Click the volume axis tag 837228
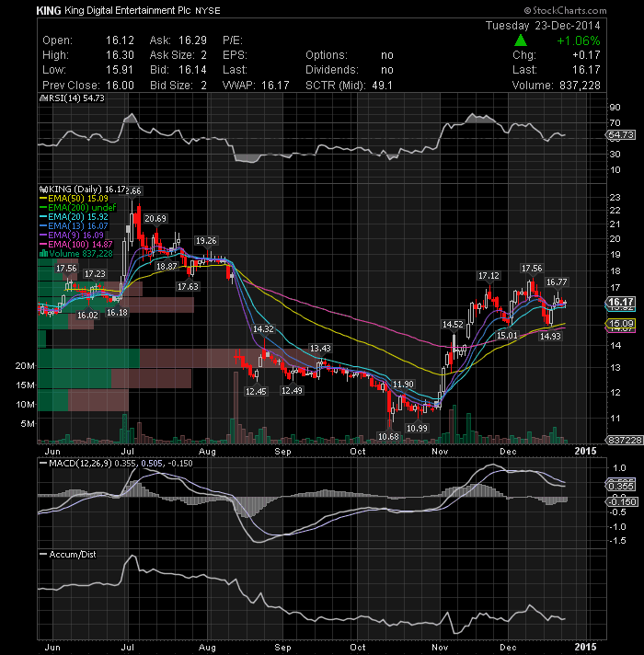The width and height of the screenshot is (644, 655). tap(625, 440)
